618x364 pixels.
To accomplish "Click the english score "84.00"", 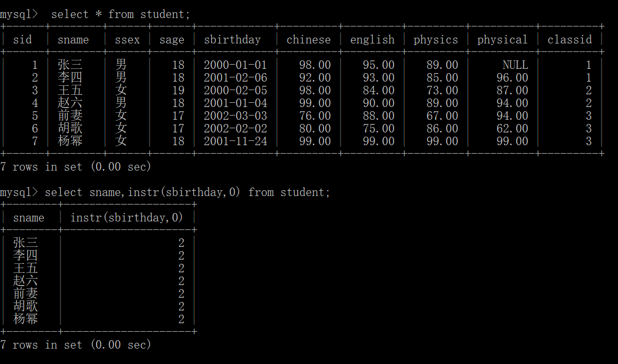I will pyautogui.click(x=379, y=90).
